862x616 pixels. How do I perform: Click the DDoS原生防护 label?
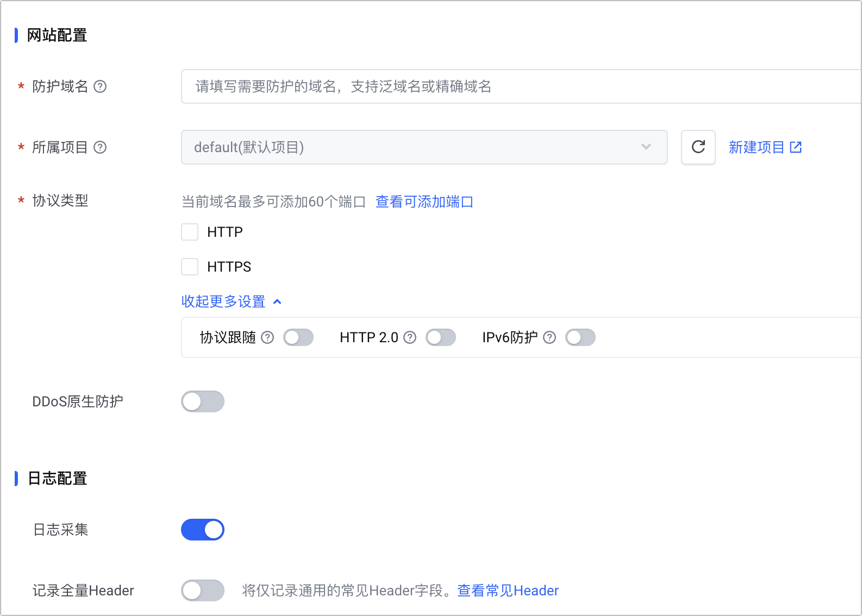coord(78,401)
